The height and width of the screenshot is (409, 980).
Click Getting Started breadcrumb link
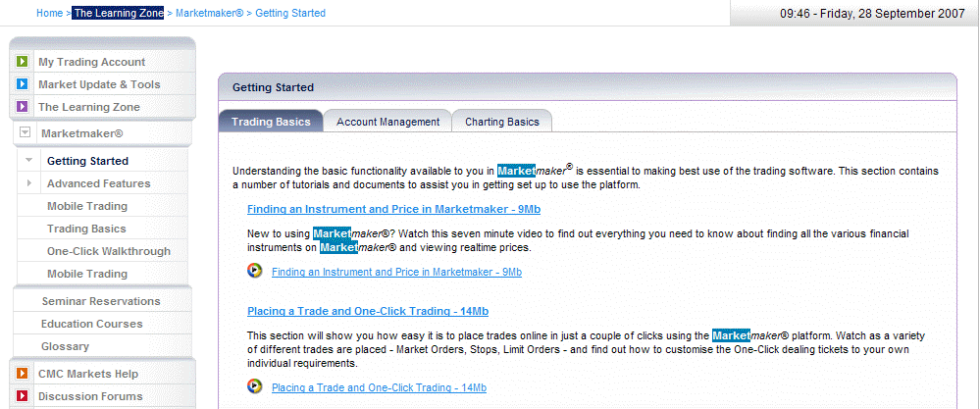(290, 13)
